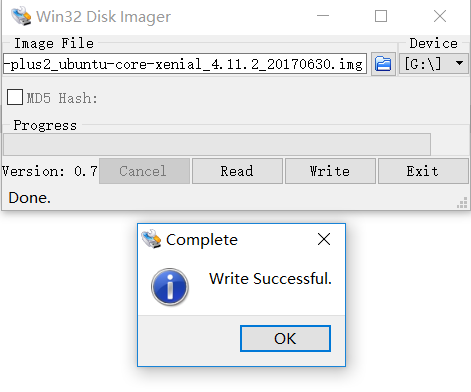This screenshot has width=471, height=392.
Task: Click the Exit button
Action: (x=423, y=171)
